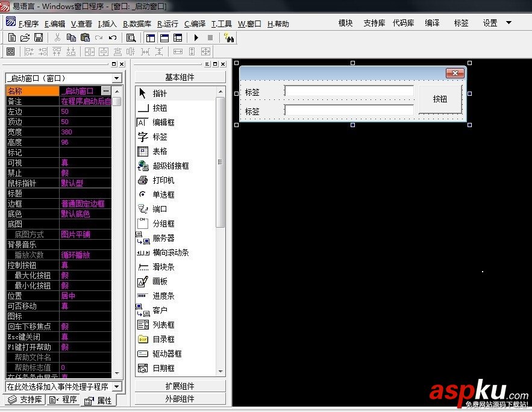Click the Copy toolbar icon

tap(71, 37)
